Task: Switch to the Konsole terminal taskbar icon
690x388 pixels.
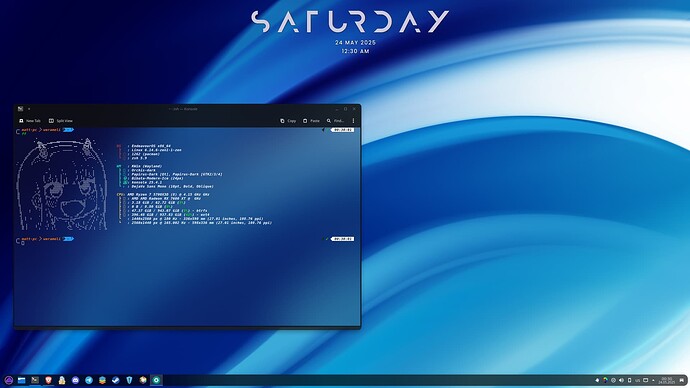Action: 35,380
